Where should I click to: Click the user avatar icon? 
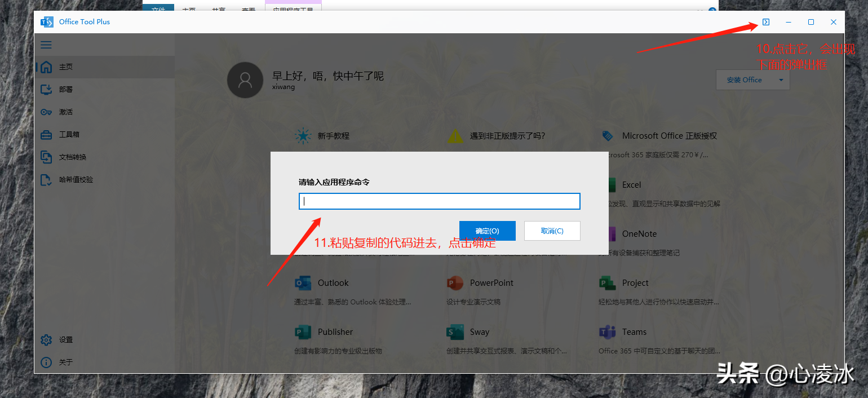coord(245,80)
